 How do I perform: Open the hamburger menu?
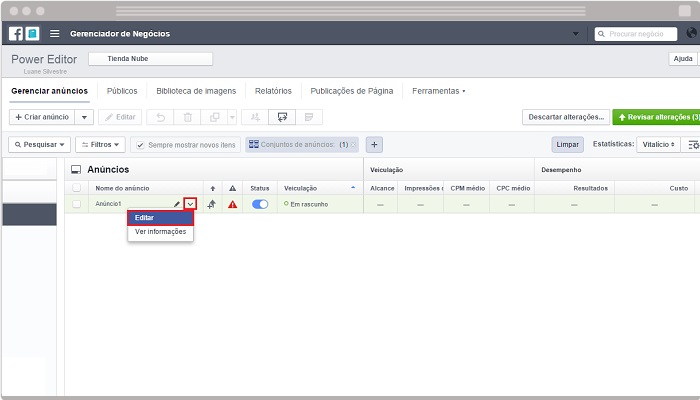point(54,34)
